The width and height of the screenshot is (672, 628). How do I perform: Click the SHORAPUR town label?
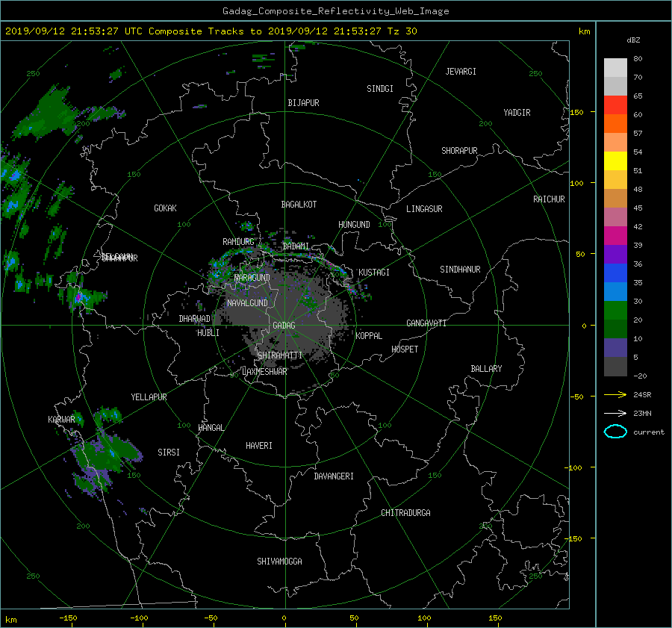pyautogui.click(x=459, y=151)
